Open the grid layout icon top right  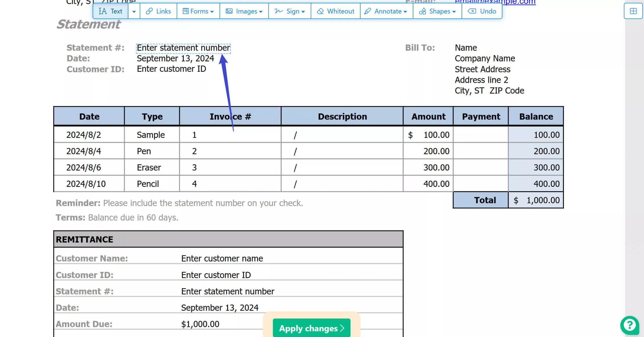click(x=633, y=11)
